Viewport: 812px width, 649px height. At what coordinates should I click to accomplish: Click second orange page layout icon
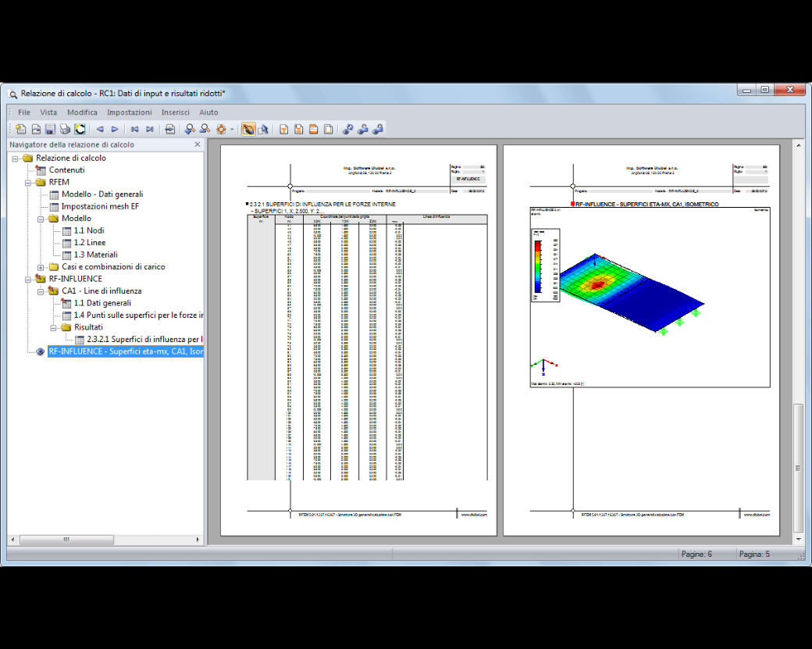[299, 129]
